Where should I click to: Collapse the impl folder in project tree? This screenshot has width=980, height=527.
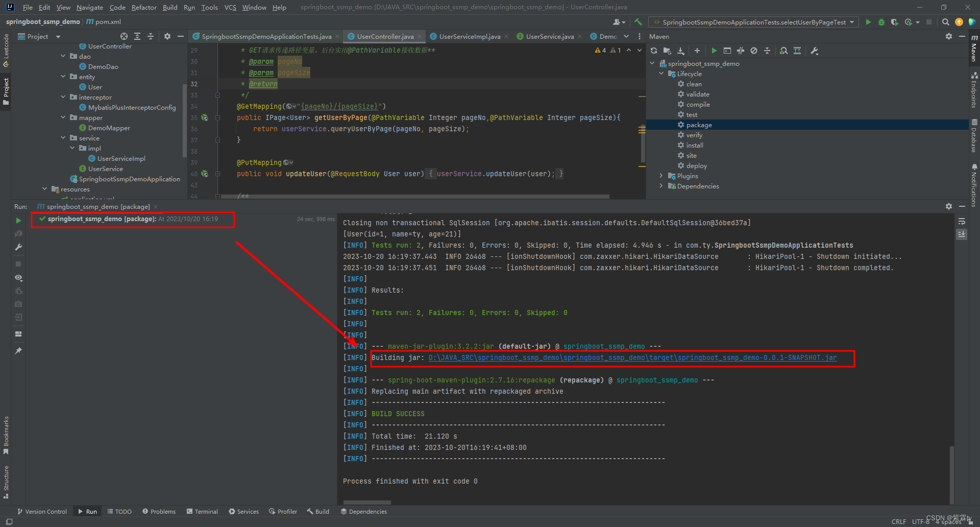[72, 148]
